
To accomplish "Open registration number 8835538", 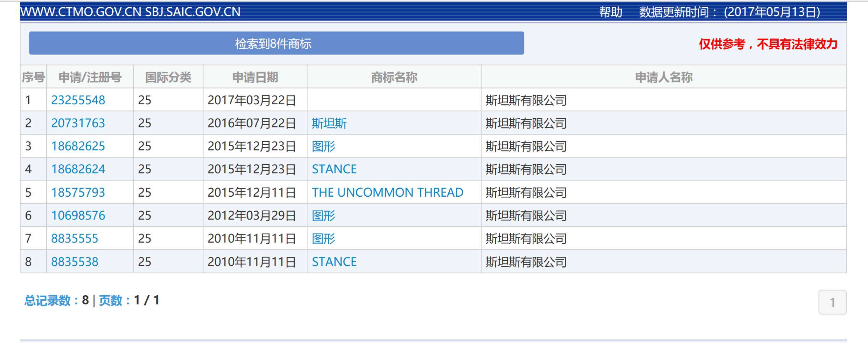I will click(74, 262).
